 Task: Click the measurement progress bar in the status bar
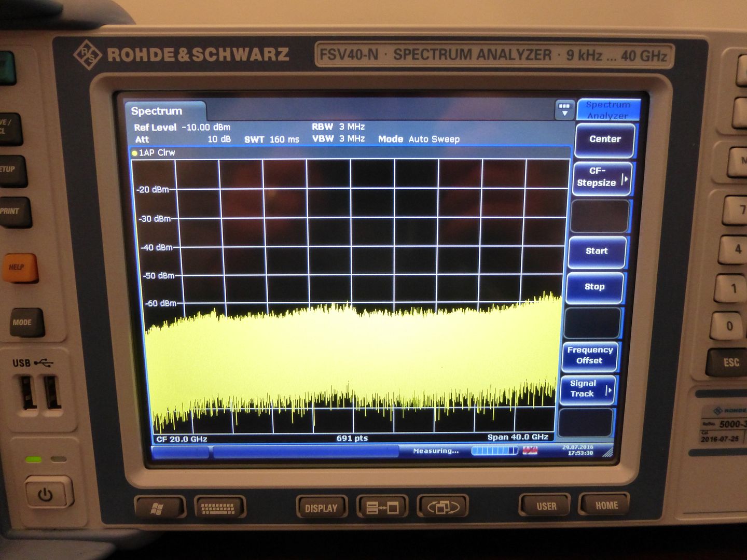pos(494,451)
